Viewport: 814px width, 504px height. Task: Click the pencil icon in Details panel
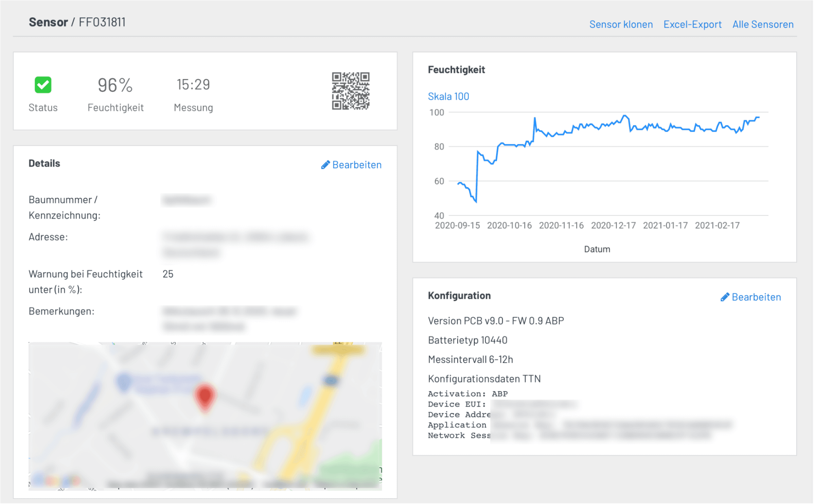[325, 165]
